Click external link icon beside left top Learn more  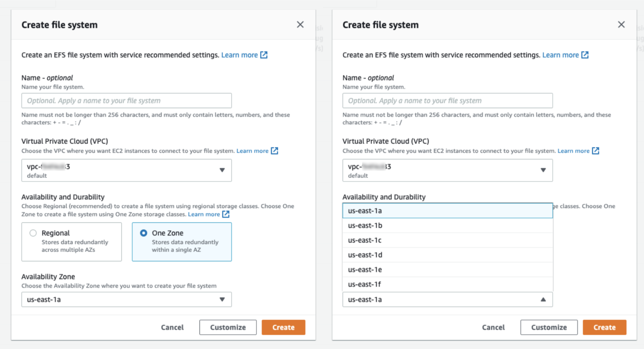(x=264, y=55)
